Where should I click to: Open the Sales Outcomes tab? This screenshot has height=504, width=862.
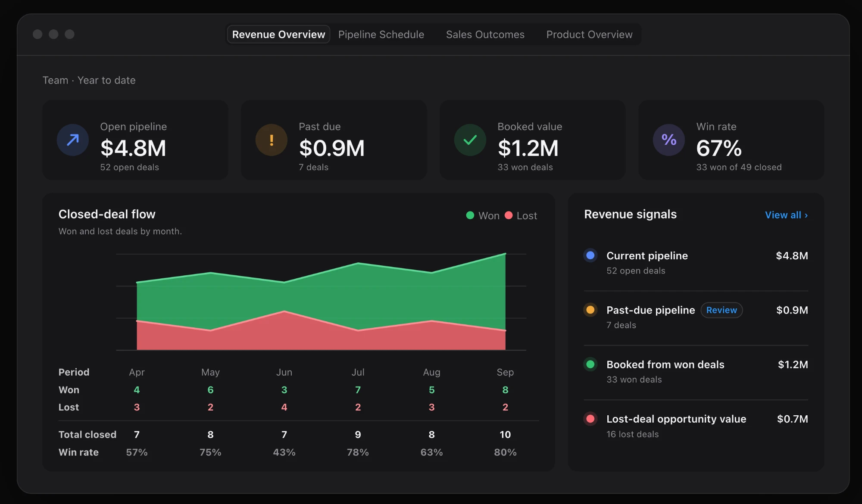pos(485,34)
